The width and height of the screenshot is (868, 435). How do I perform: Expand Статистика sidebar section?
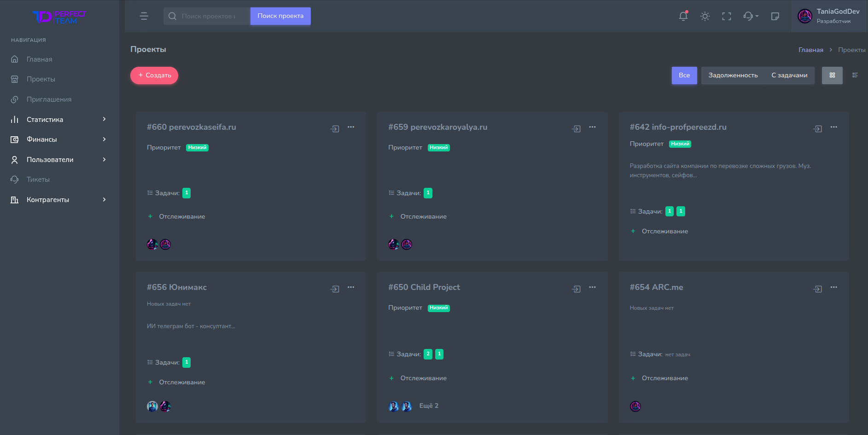tap(59, 120)
